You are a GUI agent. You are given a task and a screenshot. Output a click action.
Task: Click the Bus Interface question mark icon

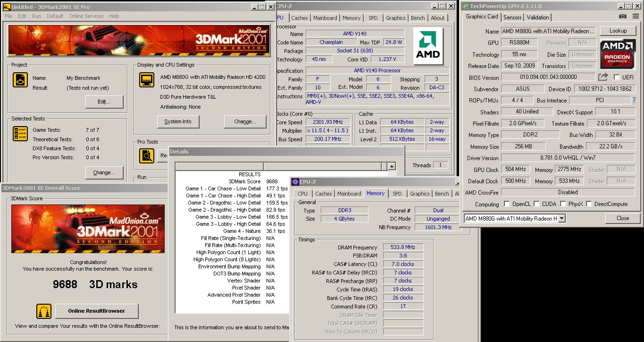634,100
